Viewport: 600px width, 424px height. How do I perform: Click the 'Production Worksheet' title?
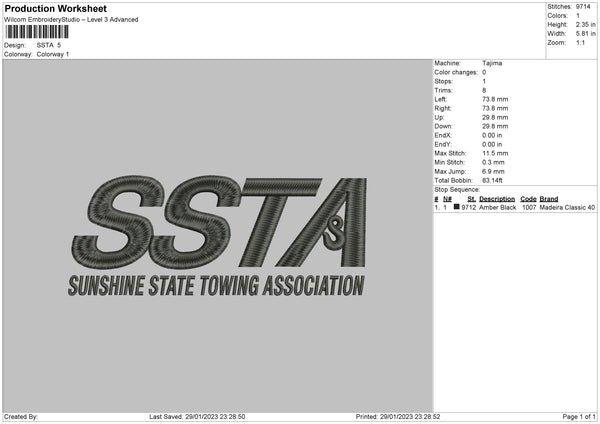[x=56, y=8]
